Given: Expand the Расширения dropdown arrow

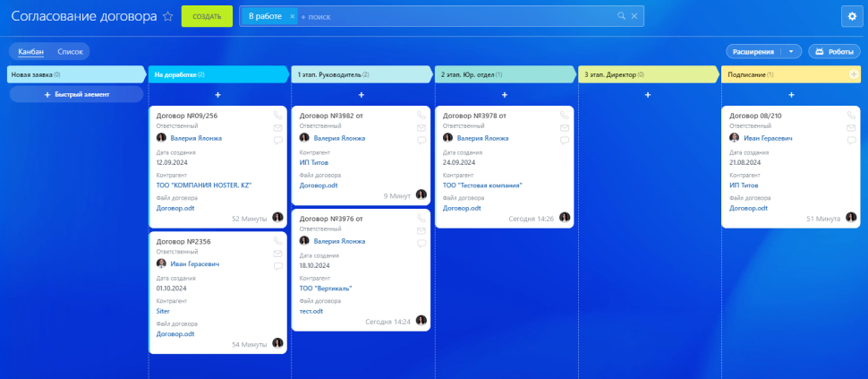Looking at the screenshot, I should pyautogui.click(x=791, y=52).
